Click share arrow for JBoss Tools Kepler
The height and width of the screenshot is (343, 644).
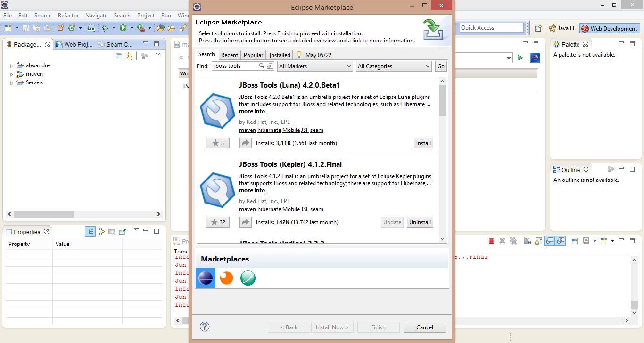[246, 222]
